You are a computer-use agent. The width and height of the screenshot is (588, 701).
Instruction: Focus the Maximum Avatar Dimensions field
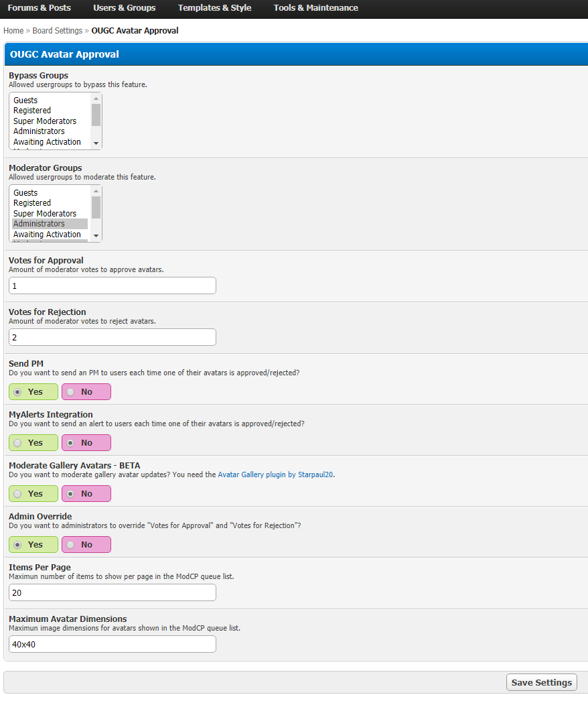point(113,644)
